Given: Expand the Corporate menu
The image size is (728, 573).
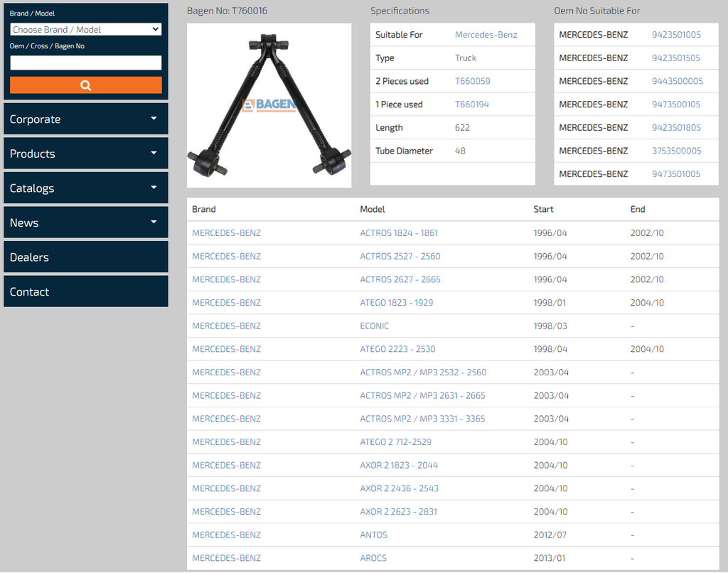Looking at the screenshot, I should click(86, 119).
